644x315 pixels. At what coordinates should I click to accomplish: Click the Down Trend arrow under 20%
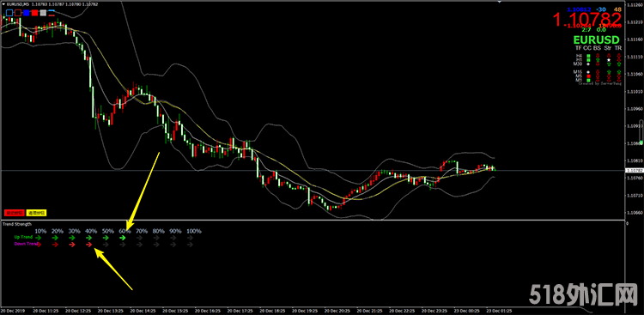point(55,245)
